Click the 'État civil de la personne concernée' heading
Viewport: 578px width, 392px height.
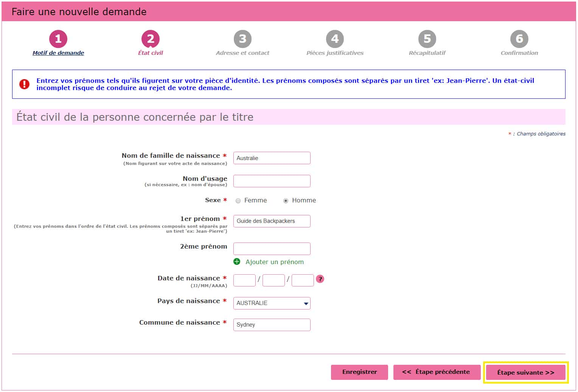[135, 117]
